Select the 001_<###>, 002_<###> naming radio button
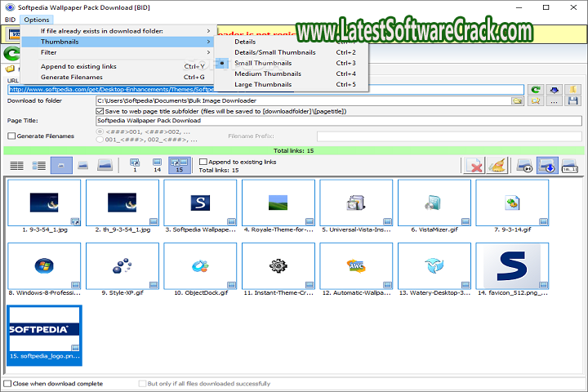Image resolution: width=588 pixels, height=392 pixels. point(100,140)
